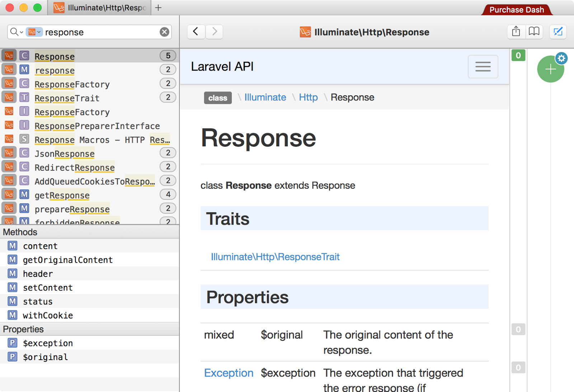
Task: Select the Illuminate\Http\Response tab
Action: [100, 8]
